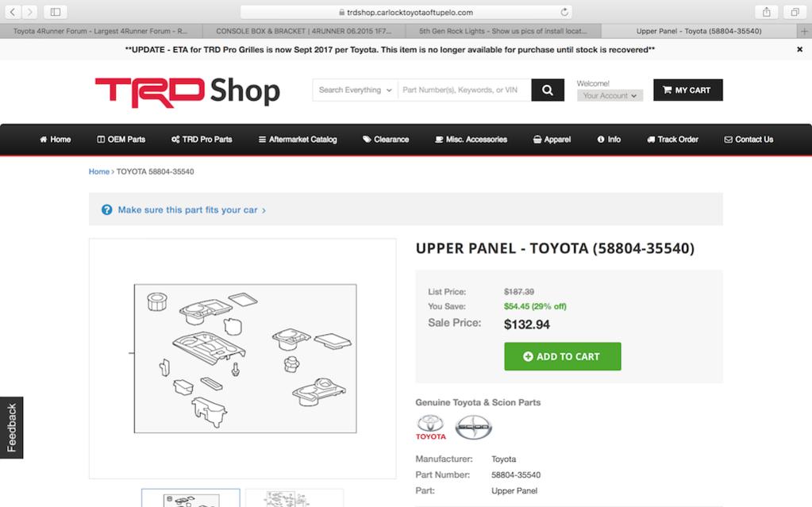Switch to 5th Gen Rock Lights tab
The height and width of the screenshot is (507, 812).
[x=503, y=31]
